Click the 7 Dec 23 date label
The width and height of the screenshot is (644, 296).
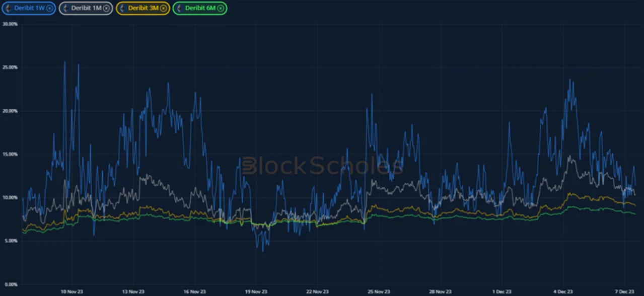(625, 291)
